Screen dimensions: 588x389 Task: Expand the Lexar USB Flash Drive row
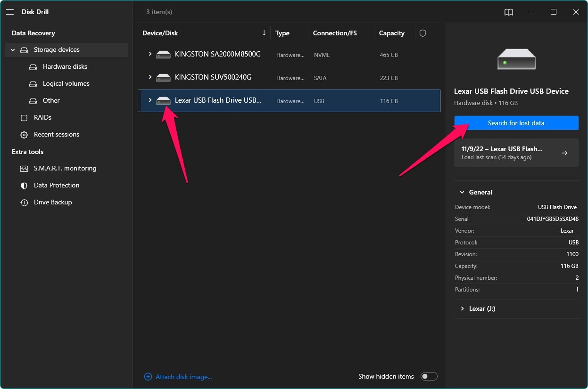coord(150,100)
